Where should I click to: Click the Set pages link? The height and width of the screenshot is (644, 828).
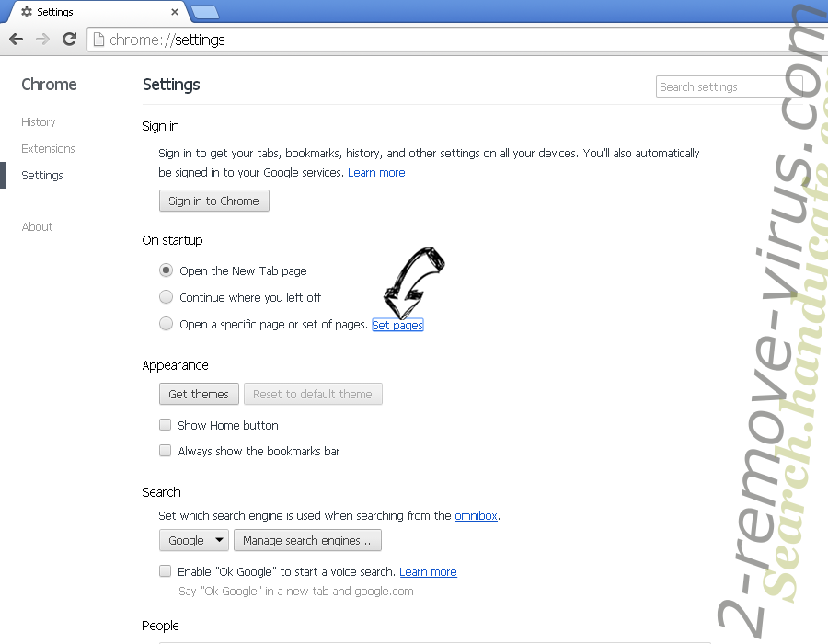397,325
